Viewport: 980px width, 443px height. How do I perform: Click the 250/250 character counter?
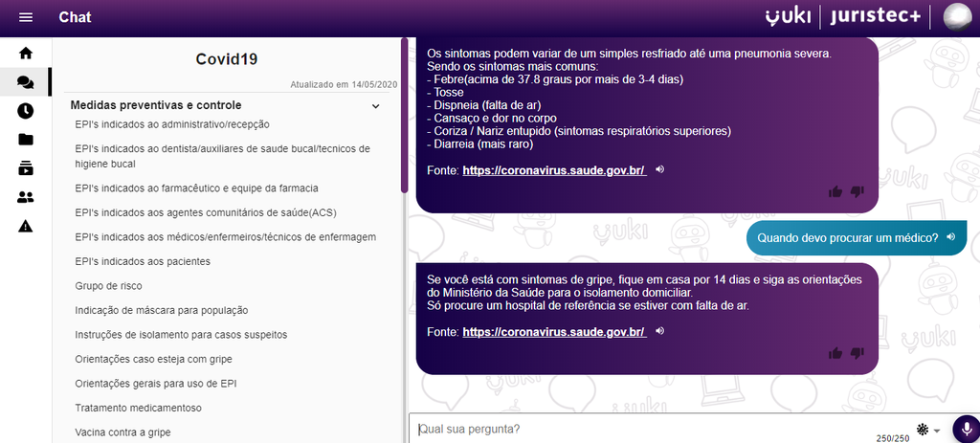tap(893, 439)
